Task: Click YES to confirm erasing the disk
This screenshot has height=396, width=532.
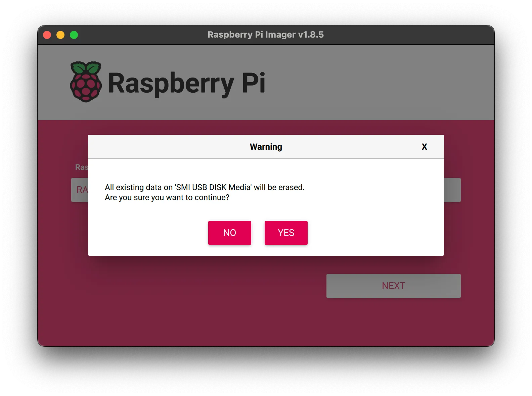Action: (286, 233)
